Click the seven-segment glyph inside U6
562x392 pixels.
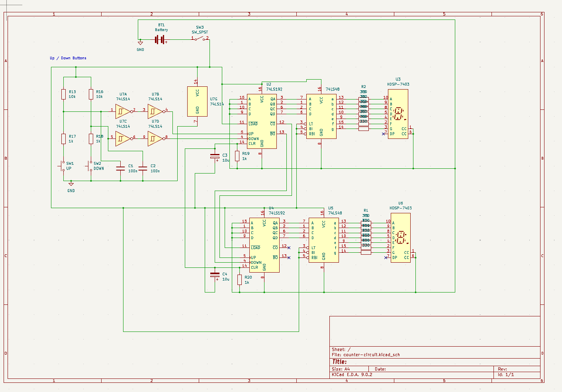(402, 237)
